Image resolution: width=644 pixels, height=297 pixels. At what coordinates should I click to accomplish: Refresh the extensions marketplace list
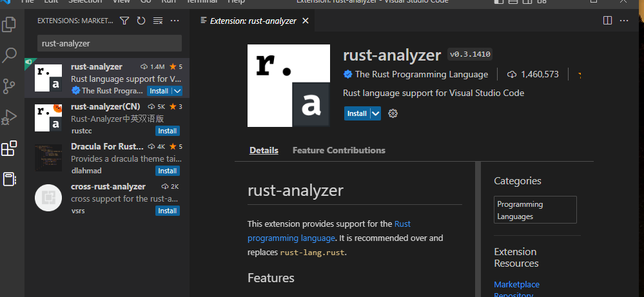(x=141, y=21)
